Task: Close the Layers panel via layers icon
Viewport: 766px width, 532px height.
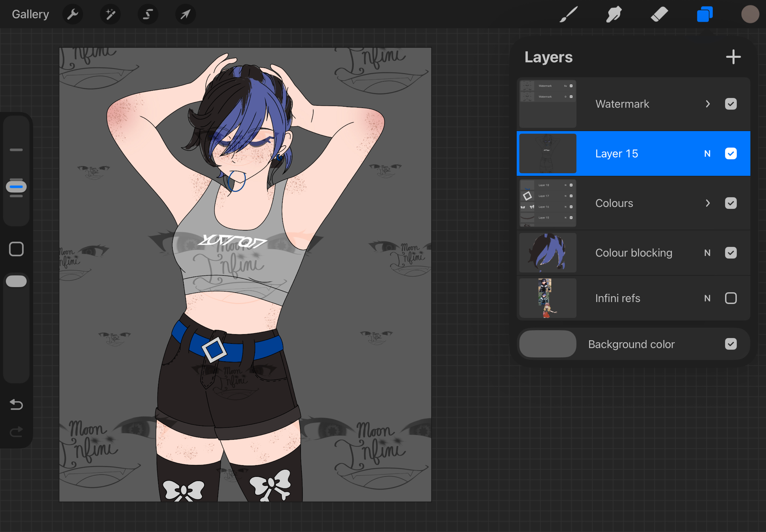Action: [x=704, y=15]
